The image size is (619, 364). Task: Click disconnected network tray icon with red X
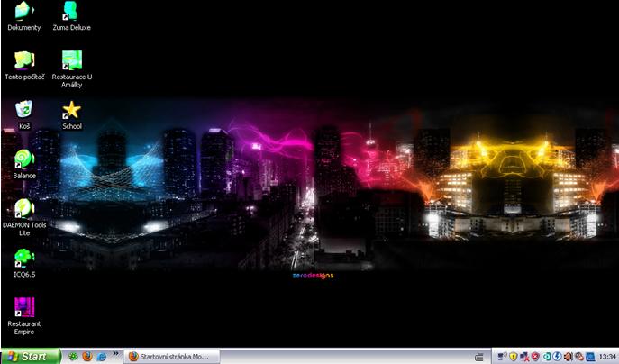pyautogui.click(x=524, y=357)
